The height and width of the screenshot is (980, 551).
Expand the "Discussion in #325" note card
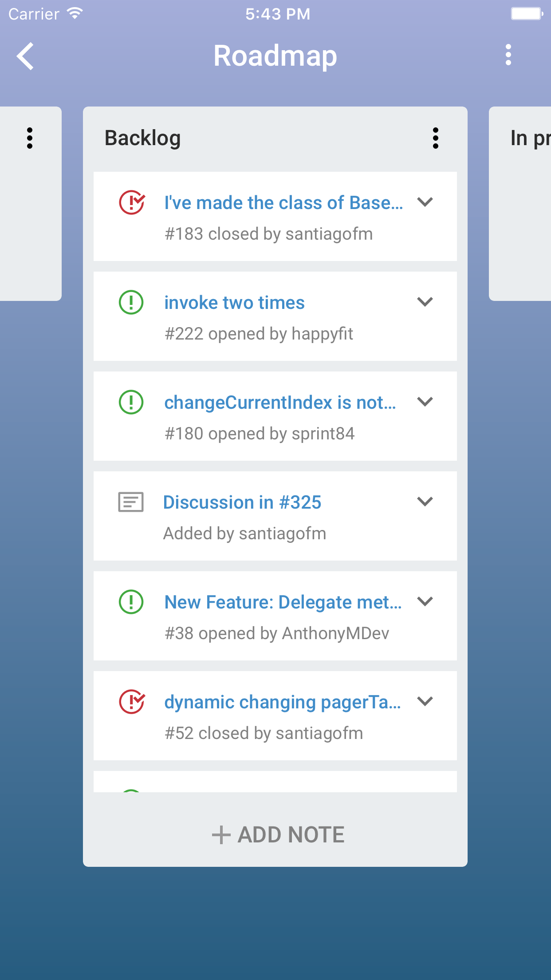tap(425, 502)
